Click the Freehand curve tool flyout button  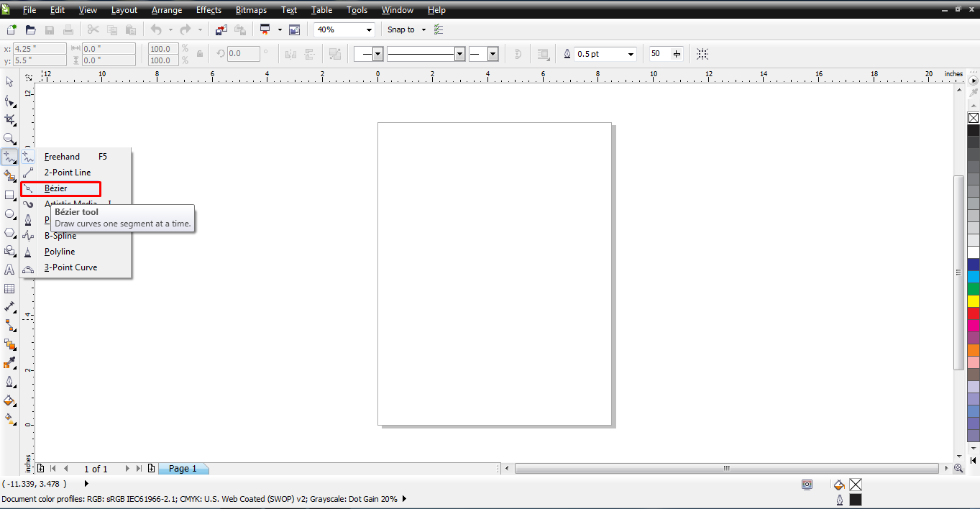(9, 157)
